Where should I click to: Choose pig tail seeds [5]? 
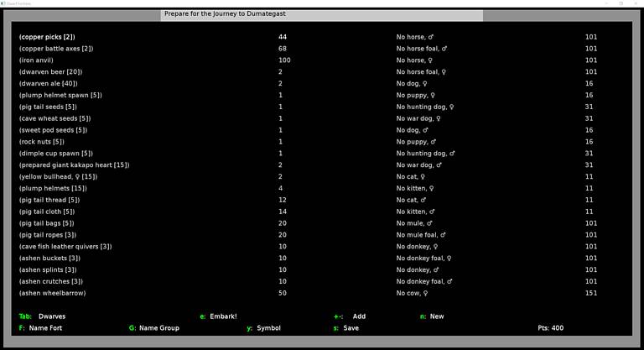pos(48,107)
